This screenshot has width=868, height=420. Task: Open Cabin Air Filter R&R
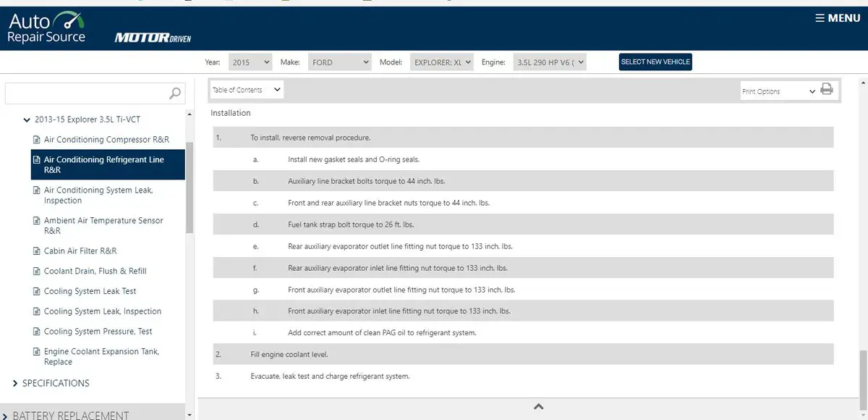pyautogui.click(x=80, y=251)
